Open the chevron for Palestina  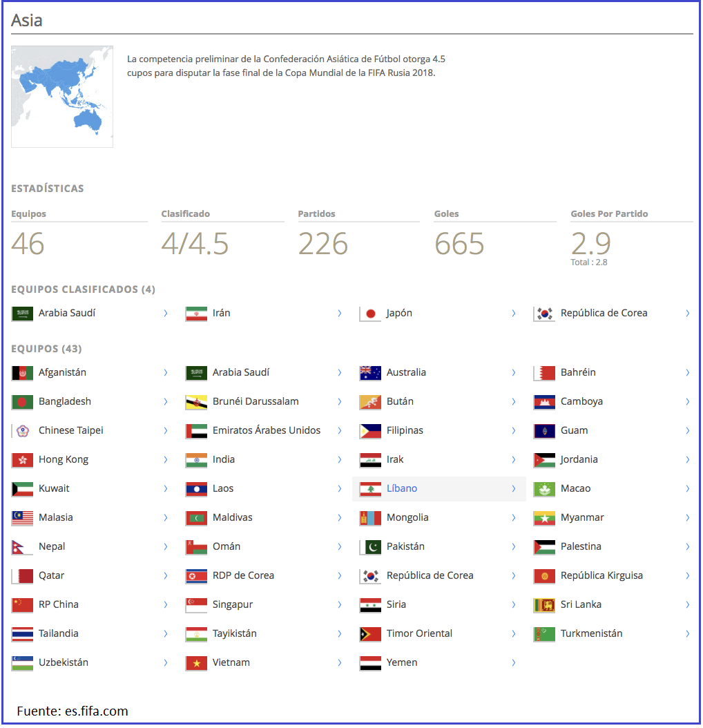688,546
